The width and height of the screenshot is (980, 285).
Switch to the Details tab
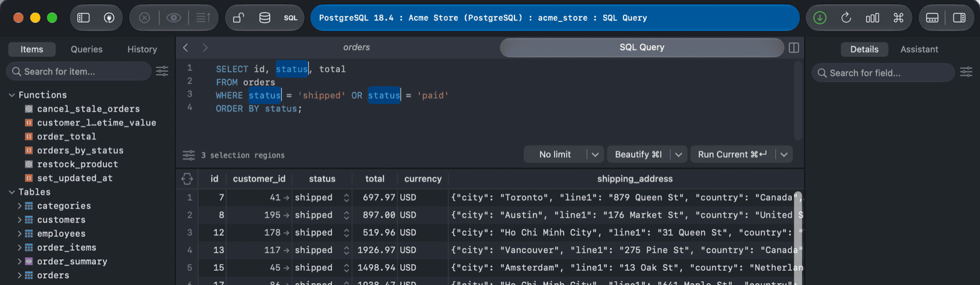click(x=864, y=50)
